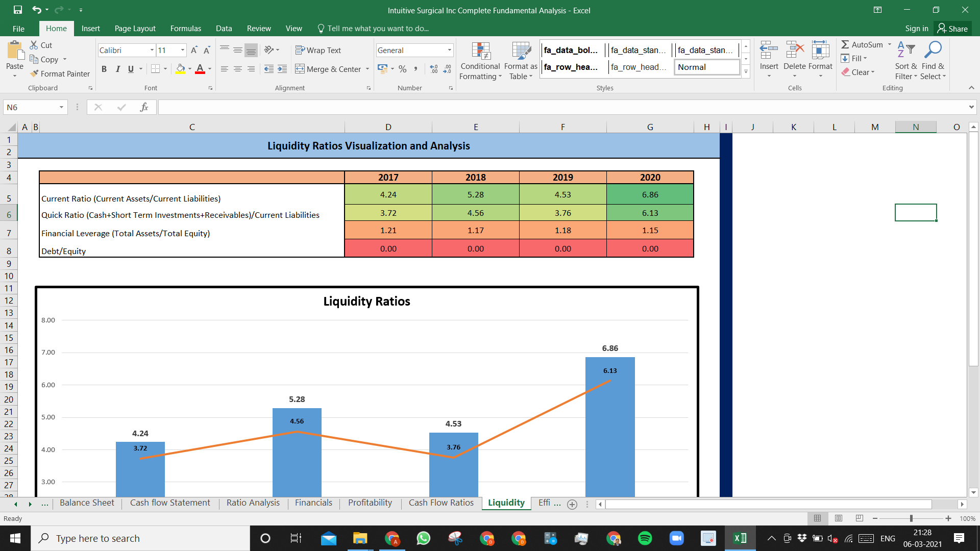Click the Undo arrow icon

click(37, 10)
